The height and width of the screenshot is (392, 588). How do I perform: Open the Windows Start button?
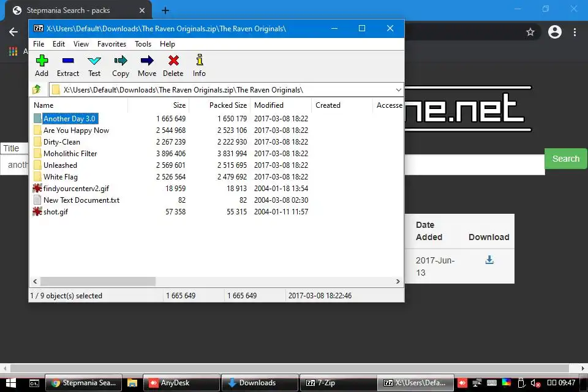tap(11, 383)
